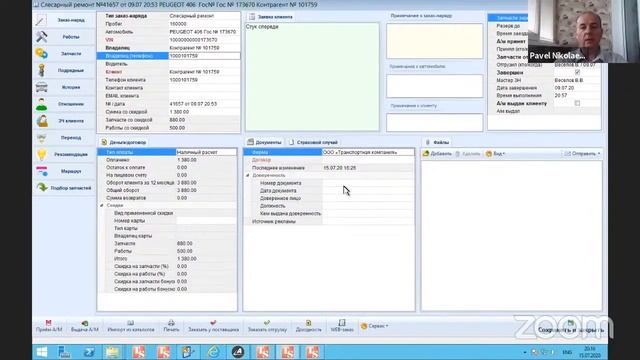Open PowerShell from taskbar
The width and height of the screenshot is (640, 360).
89,352
